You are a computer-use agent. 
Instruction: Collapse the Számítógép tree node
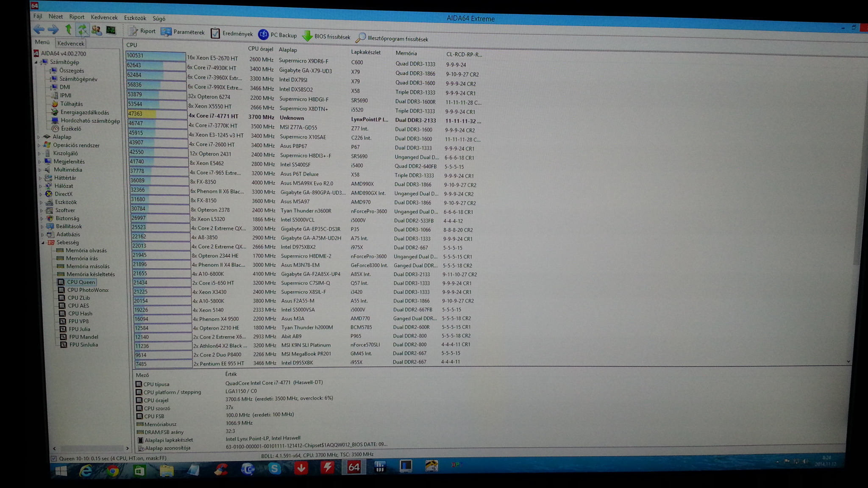(36, 62)
